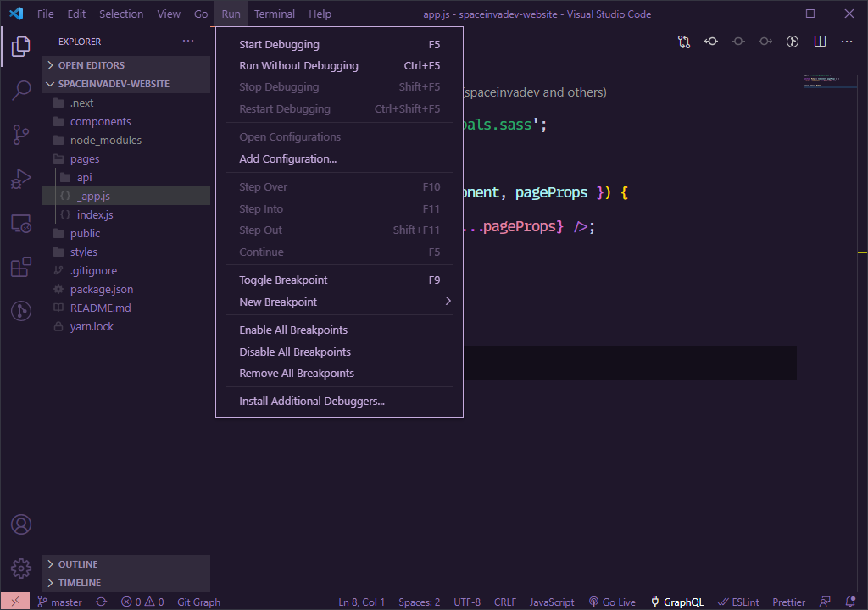Open package.json file

125,289
